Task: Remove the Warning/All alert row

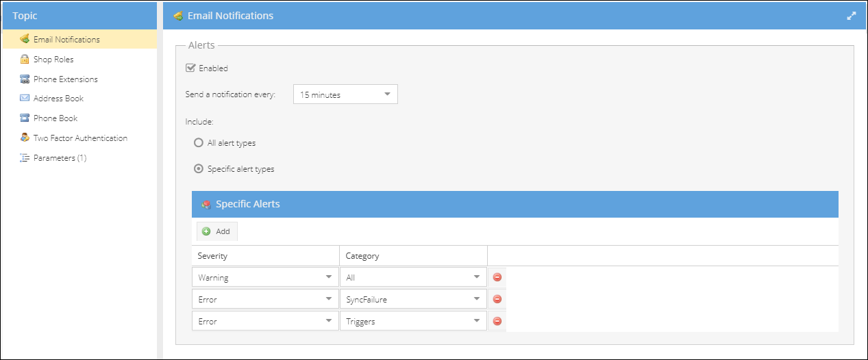Action: [497, 277]
